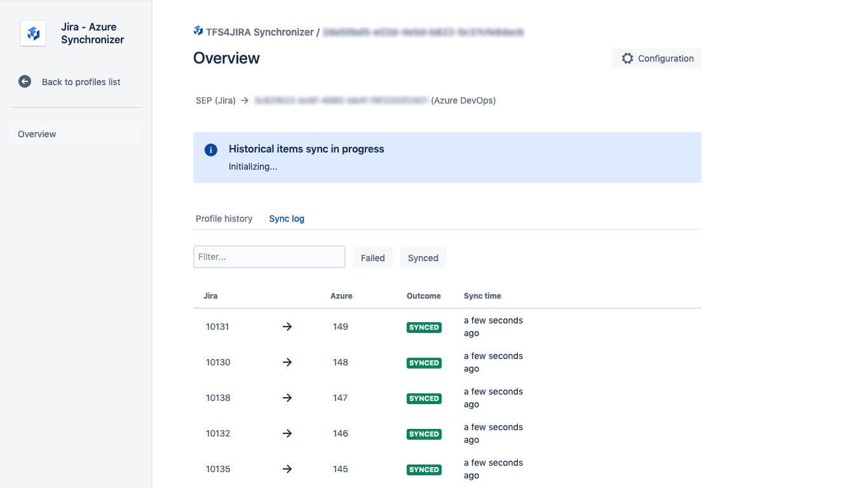This screenshot has width=868, height=488.
Task: Focus the Filter text input field
Action: [269, 257]
